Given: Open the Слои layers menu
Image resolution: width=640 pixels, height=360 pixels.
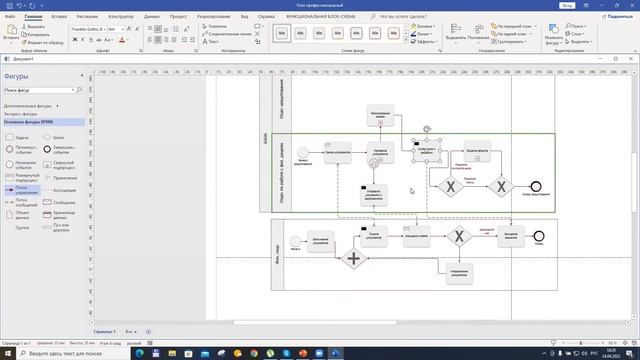Looking at the screenshot, I should click(575, 34).
